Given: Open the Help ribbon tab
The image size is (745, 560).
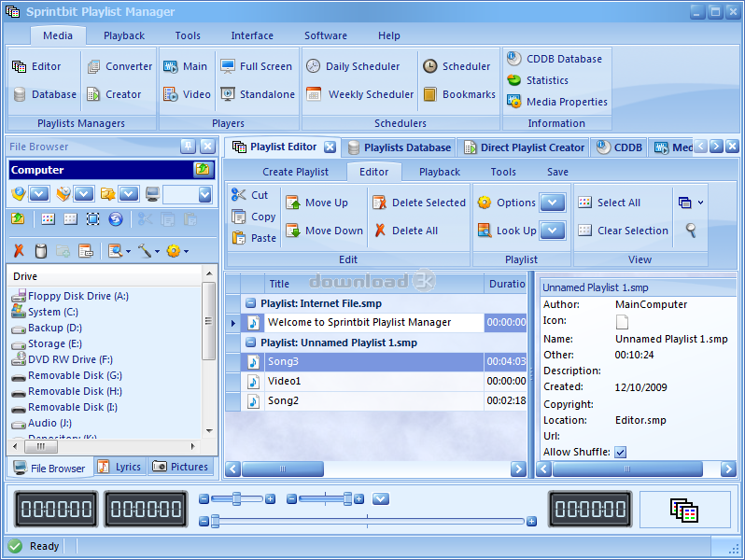Looking at the screenshot, I should (389, 35).
